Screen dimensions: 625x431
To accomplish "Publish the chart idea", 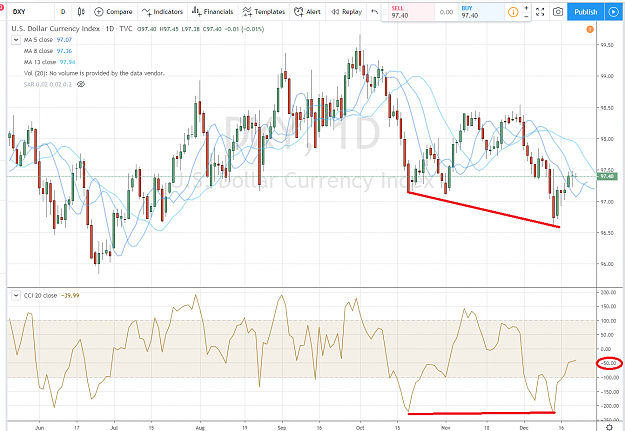I will (x=586, y=12).
